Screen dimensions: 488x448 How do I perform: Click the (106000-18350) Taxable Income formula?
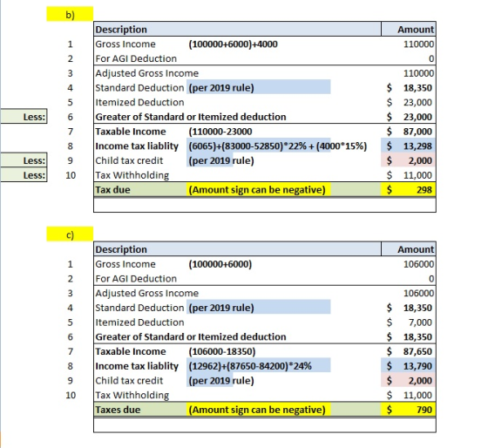(x=222, y=351)
